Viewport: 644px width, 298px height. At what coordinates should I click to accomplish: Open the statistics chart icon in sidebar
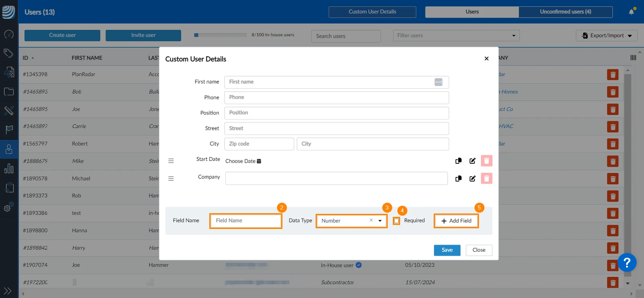coord(9,169)
